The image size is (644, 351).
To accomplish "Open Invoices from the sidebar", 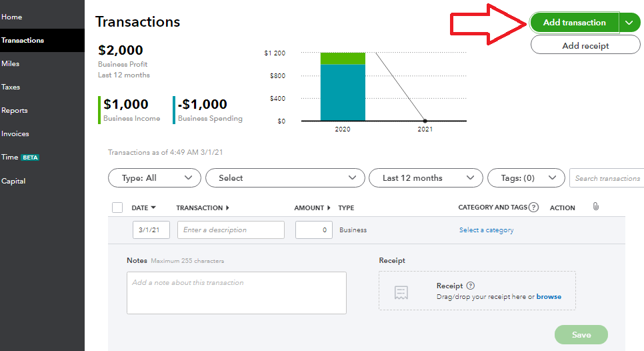I will pyautogui.click(x=15, y=133).
